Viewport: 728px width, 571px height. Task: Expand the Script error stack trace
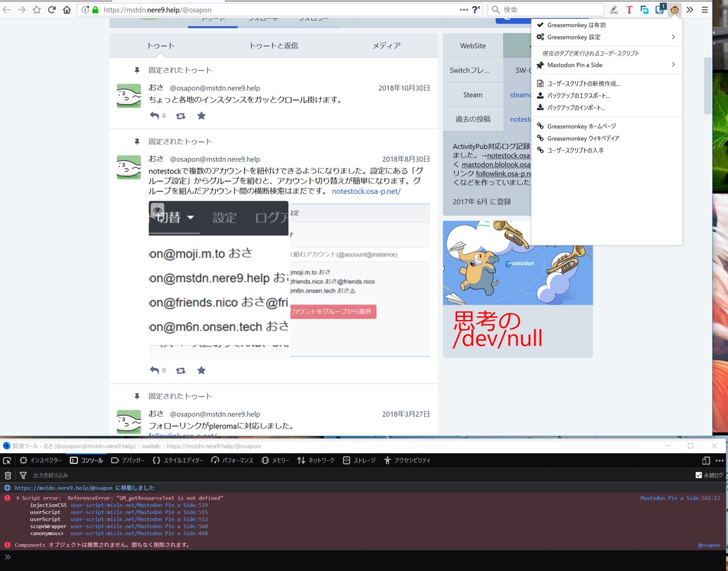click(18, 498)
